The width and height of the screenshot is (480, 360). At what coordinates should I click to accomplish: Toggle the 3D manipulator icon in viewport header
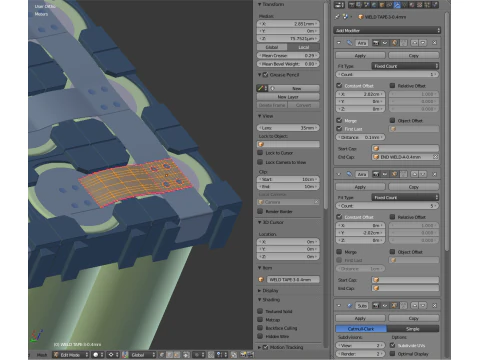(x=124, y=355)
